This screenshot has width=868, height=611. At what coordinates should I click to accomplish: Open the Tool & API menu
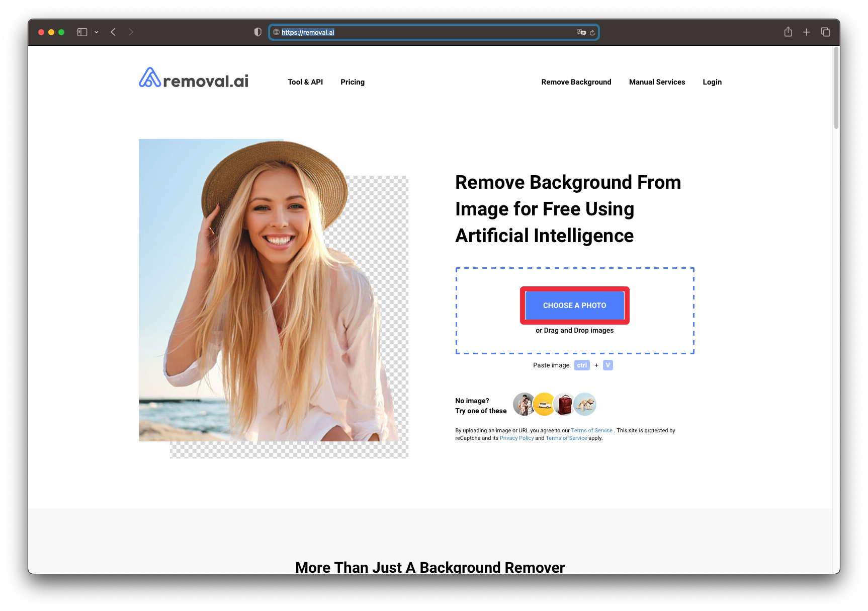[x=305, y=82]
